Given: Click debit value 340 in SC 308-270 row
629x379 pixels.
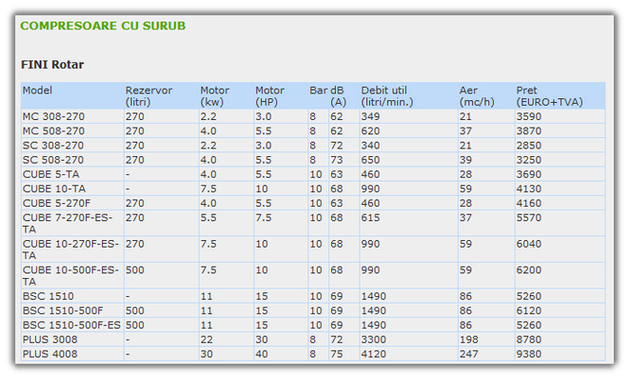Looking at the screenshot, I should (370, 146).
